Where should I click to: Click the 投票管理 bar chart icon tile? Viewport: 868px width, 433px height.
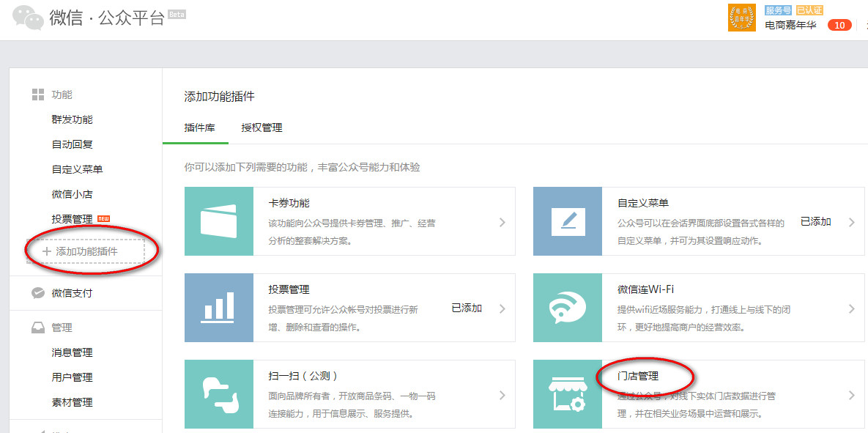(x=219, y=307)
